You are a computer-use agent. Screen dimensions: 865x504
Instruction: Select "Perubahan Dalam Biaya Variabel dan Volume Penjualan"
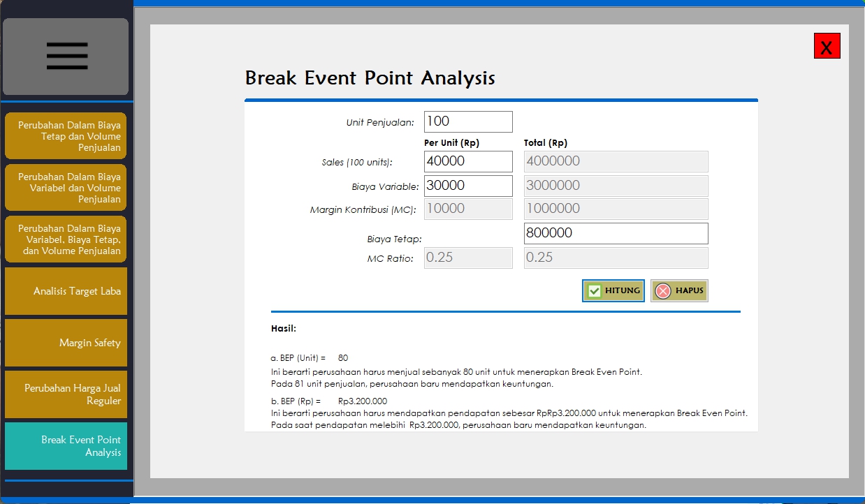pos(66,187)
